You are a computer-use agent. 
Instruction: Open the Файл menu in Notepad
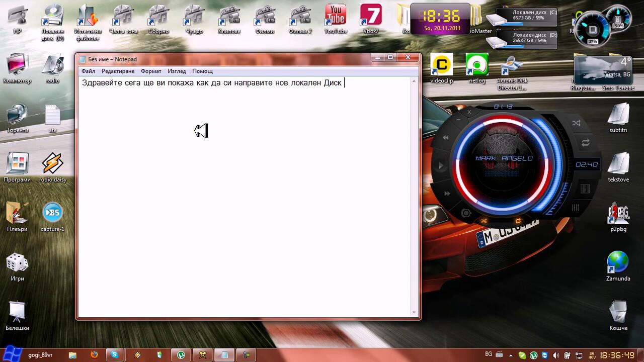coord(88,71)
